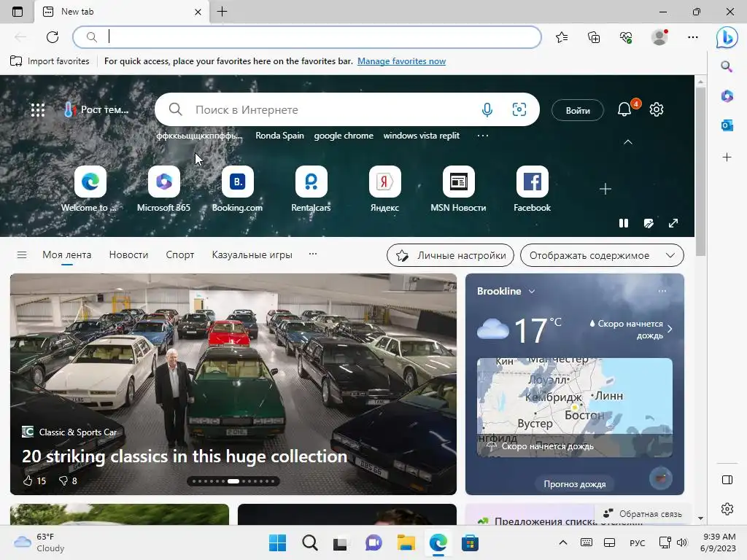
Task: Click the Личные настройки button
Action: coord(450,255)
